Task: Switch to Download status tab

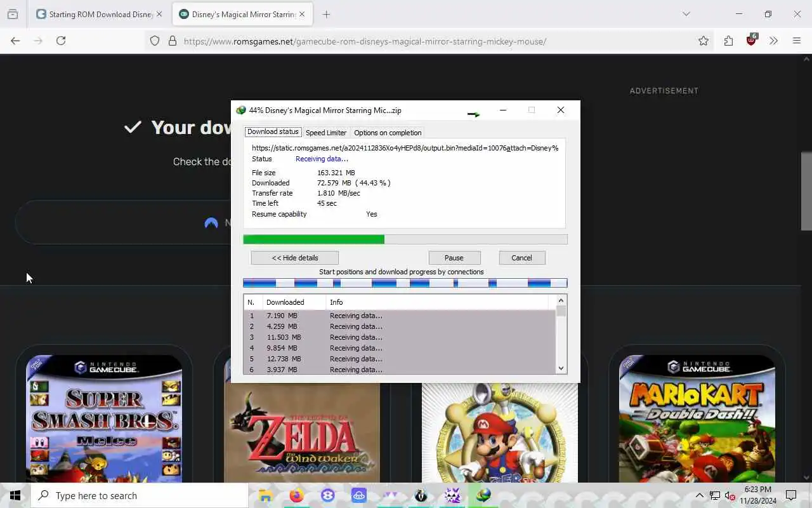Action: (x=273, y=132)
